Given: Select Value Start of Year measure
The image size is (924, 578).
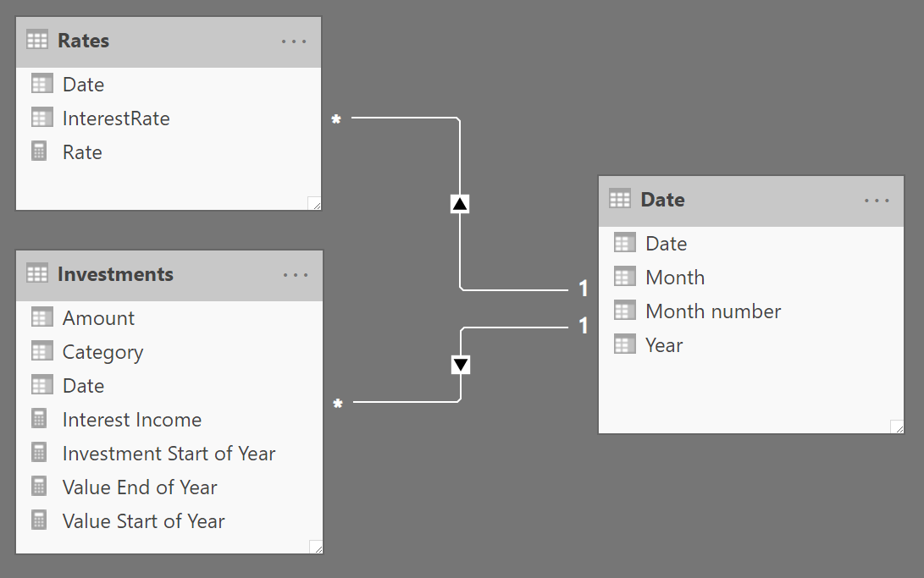Looking at the screenshot, I should (x=169, y=521).
